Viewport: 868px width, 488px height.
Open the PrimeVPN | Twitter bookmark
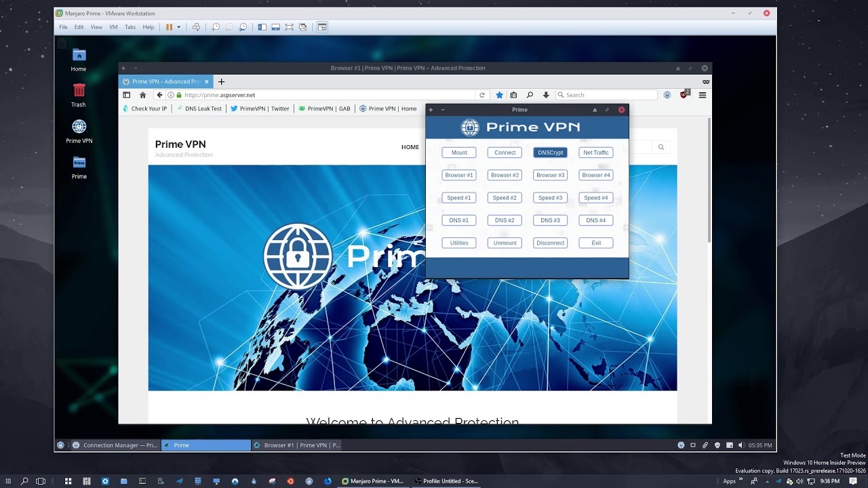(260, 108)
